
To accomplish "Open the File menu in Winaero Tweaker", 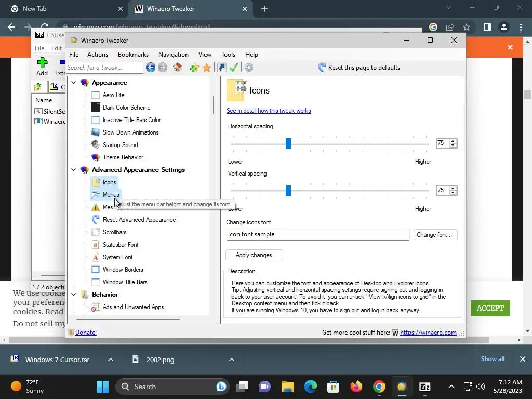I will (74, 55).
